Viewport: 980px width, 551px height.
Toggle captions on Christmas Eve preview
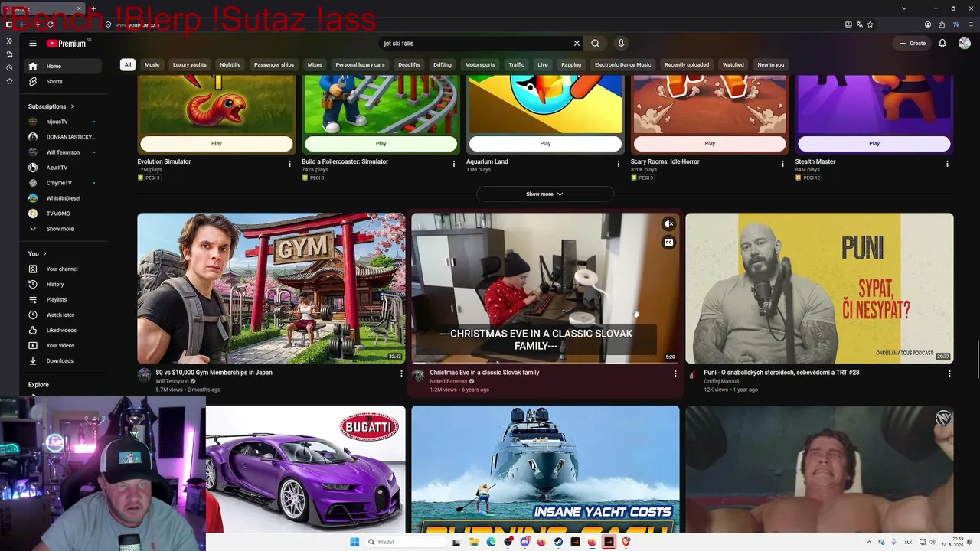coord(668,243)
